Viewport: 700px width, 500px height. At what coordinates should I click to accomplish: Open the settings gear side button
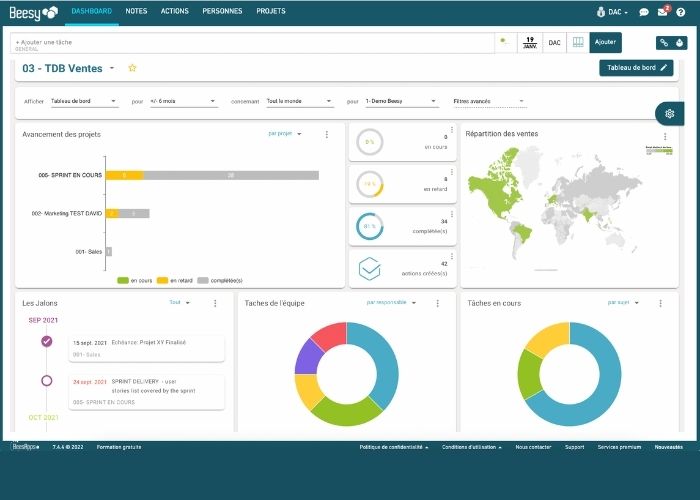coord(669,114)
